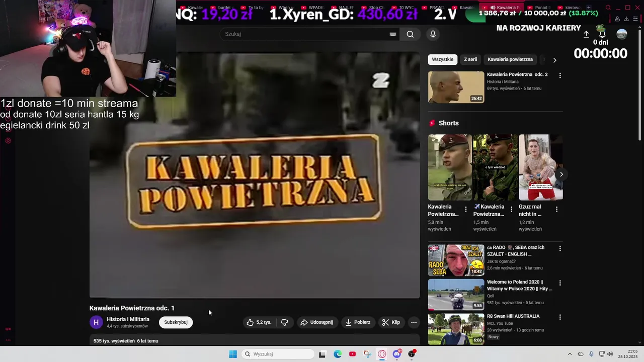Select the Kawaleria powietrzna filter chip
The image size is (644, 362).
coord(510,59)
